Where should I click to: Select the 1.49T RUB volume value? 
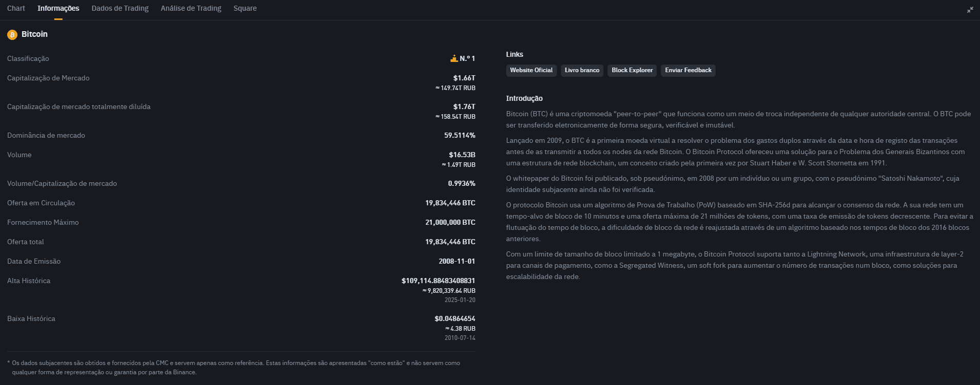pyautogui.click(x=458, y=165)
